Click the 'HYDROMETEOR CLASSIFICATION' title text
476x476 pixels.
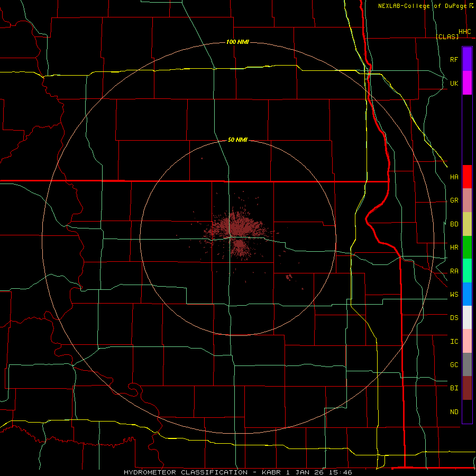[186, 472]
